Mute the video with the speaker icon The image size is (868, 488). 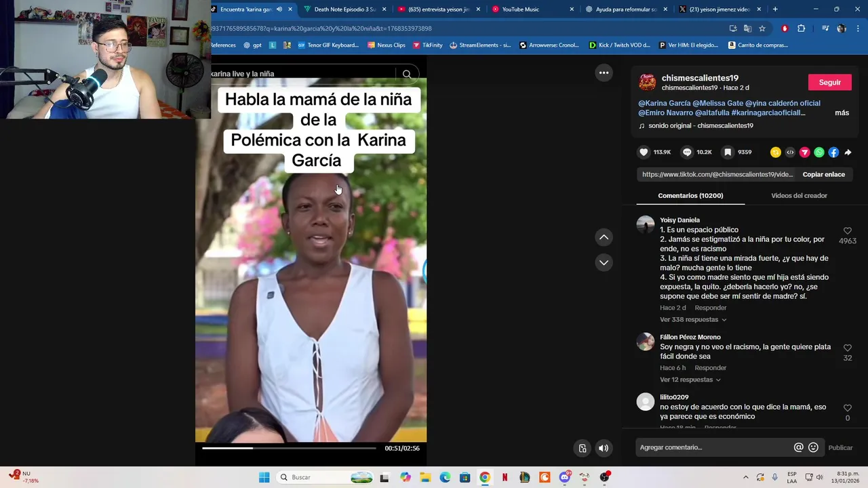click(x=604, y=448)
